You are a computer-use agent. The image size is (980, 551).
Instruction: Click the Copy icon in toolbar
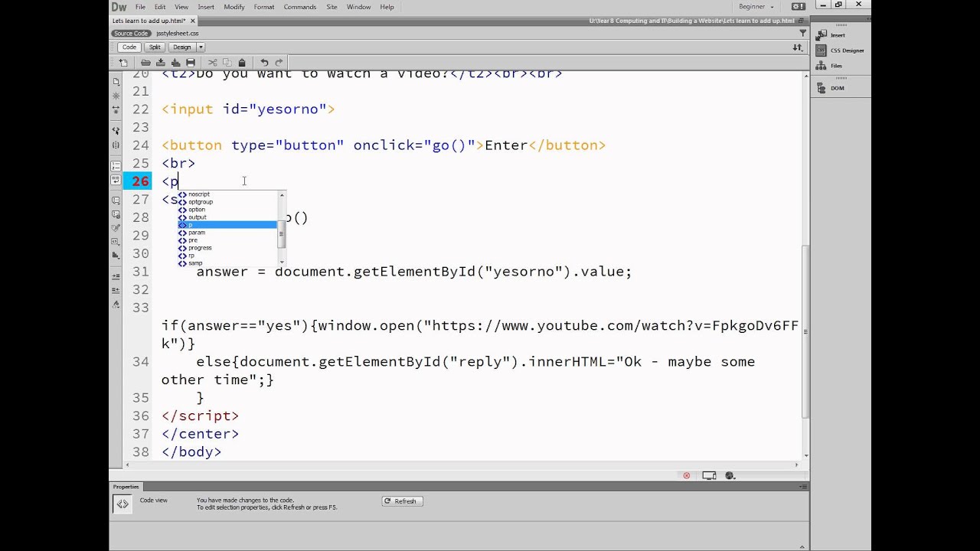click(x=227, y=63)
